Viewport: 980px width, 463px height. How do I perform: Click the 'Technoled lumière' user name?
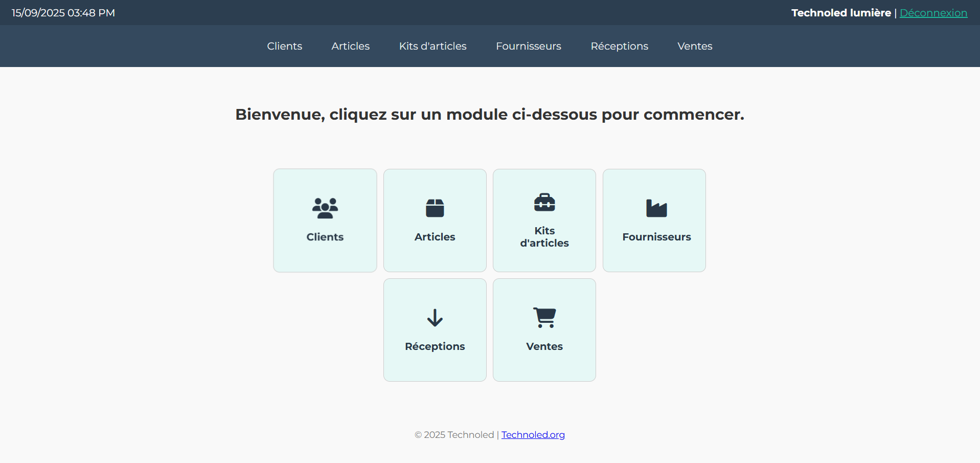841,13
